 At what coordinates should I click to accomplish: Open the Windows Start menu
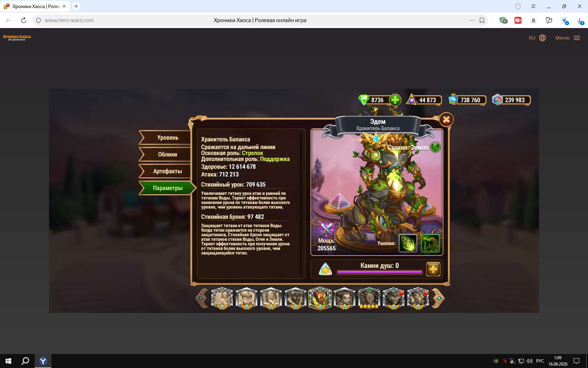(x=8, y=361)
